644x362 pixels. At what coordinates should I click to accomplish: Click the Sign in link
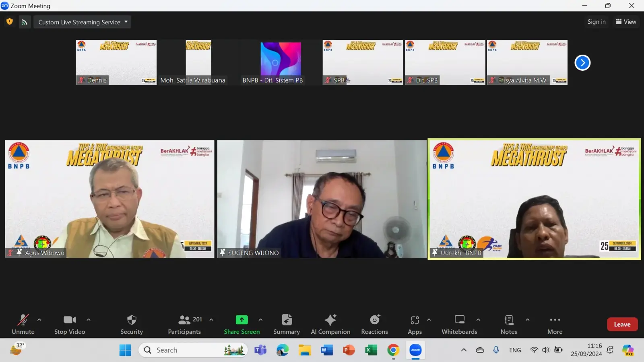tap(597, 22)
